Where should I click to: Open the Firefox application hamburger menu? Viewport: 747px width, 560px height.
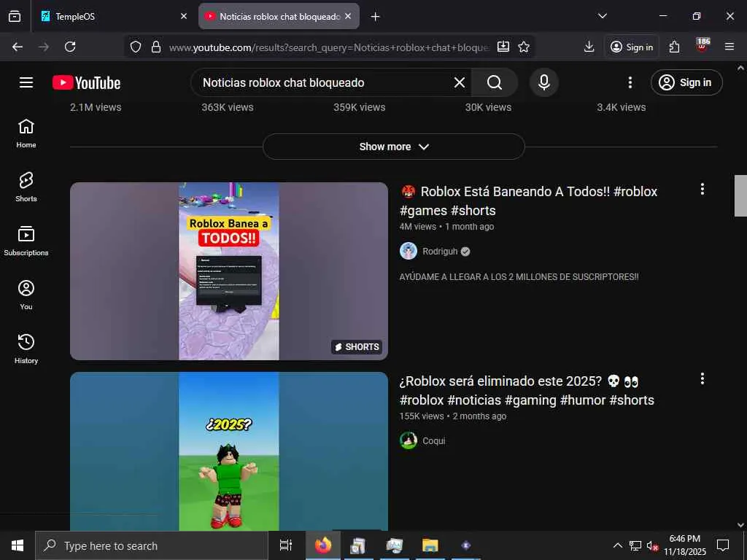click(729, 47)
